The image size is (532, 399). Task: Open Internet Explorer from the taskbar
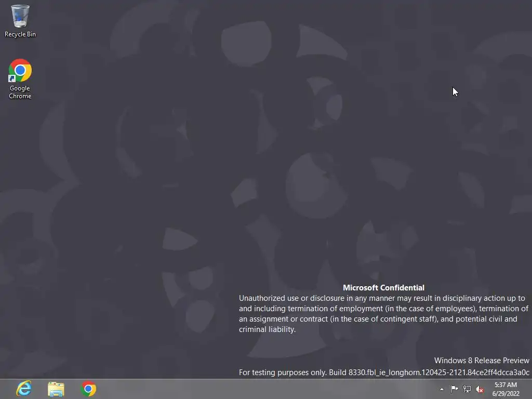click(x=24, y=389)
